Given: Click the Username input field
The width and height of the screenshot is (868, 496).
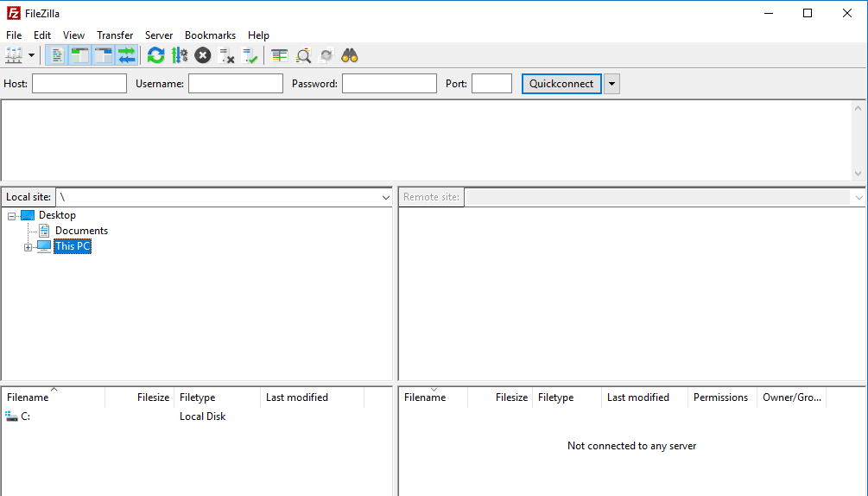Looking at the screenshot, I should (235, 84).
